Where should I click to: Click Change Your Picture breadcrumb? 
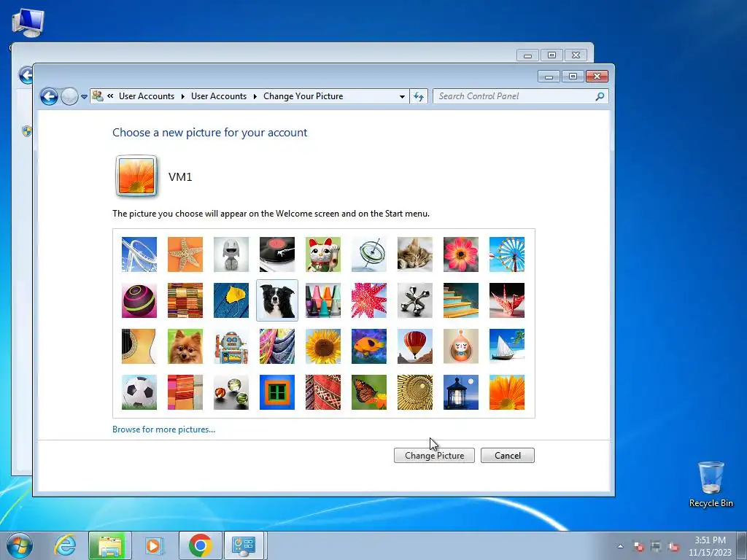(x=303, y=96)
